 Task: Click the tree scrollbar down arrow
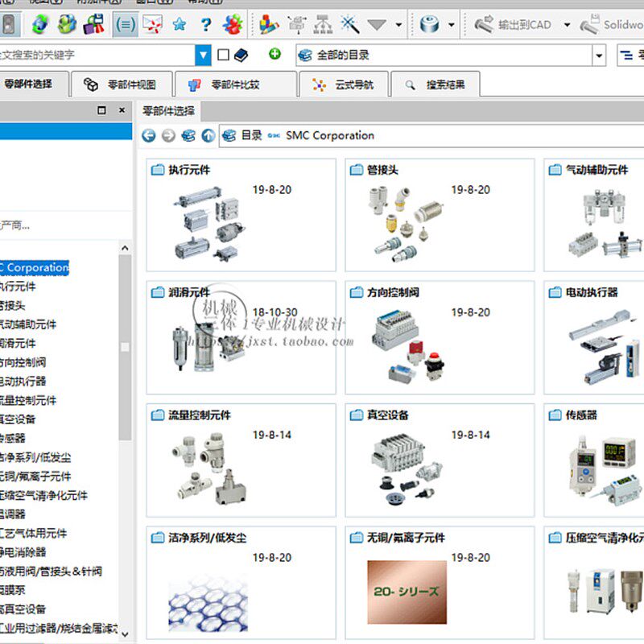[125, 634]
